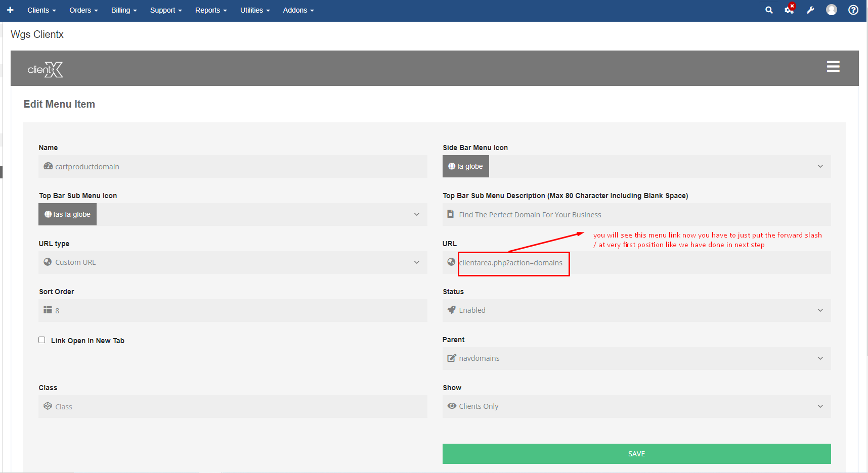This screenshot has width=868, height=473.
Task: Open the Show dropdown with Clients Only
Action: (x=636, y=406)
